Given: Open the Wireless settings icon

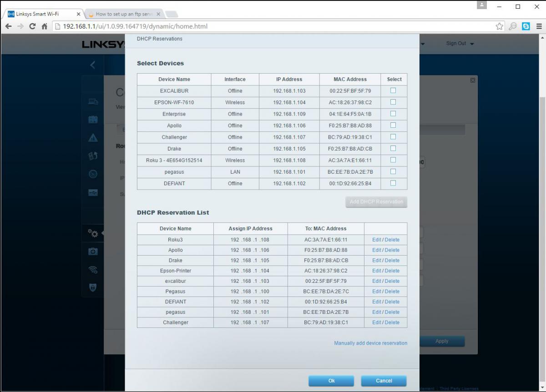Looking at the screenshot, I should [x=93, y=270].
